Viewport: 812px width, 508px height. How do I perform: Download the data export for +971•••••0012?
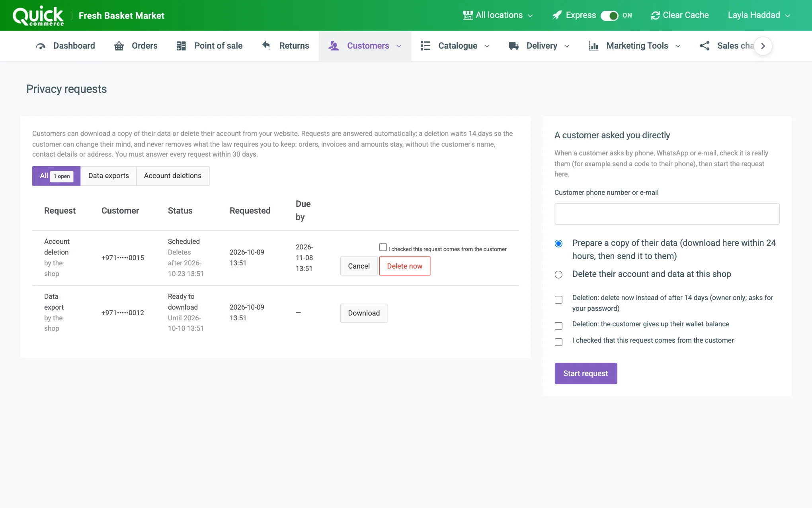point(364,313)
